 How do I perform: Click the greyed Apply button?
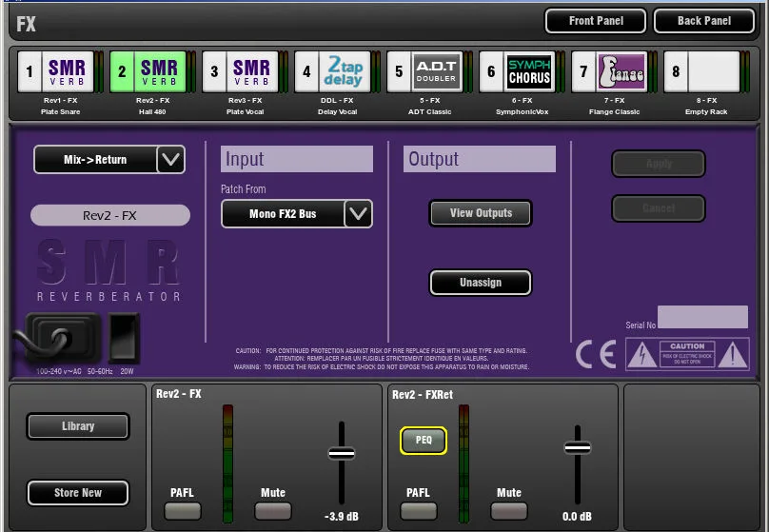click(x=659, y=164)
